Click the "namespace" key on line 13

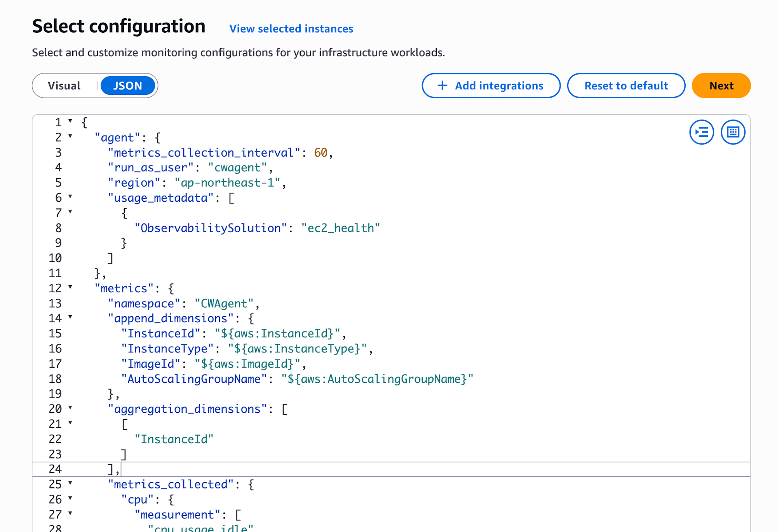[x=144, y=304]
